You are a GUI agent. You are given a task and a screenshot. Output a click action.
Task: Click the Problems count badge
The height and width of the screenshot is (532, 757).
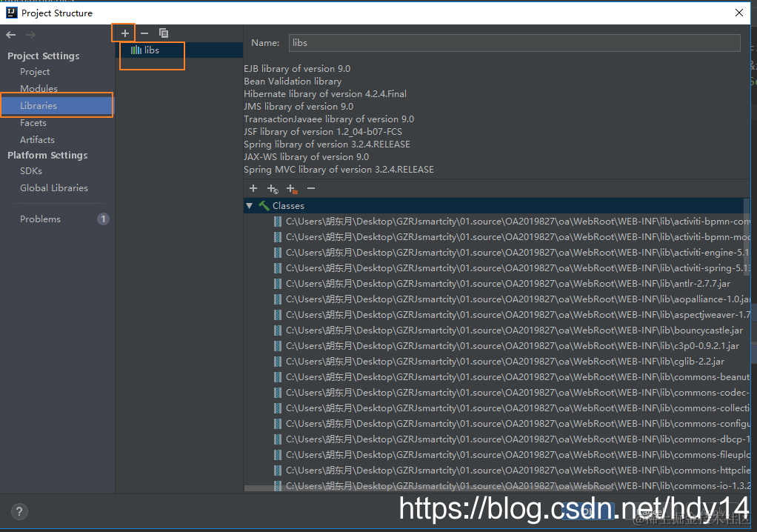point(103,219)
